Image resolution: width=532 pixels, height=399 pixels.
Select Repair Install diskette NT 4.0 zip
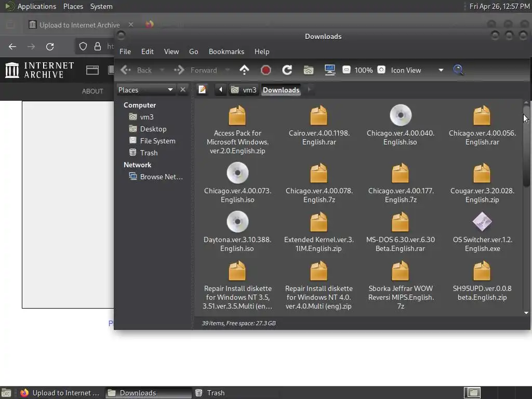pyautogui.click(x=319, y=271)
